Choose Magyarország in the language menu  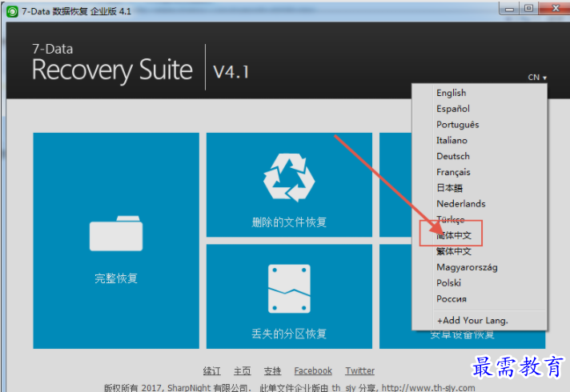coord(467,267)
